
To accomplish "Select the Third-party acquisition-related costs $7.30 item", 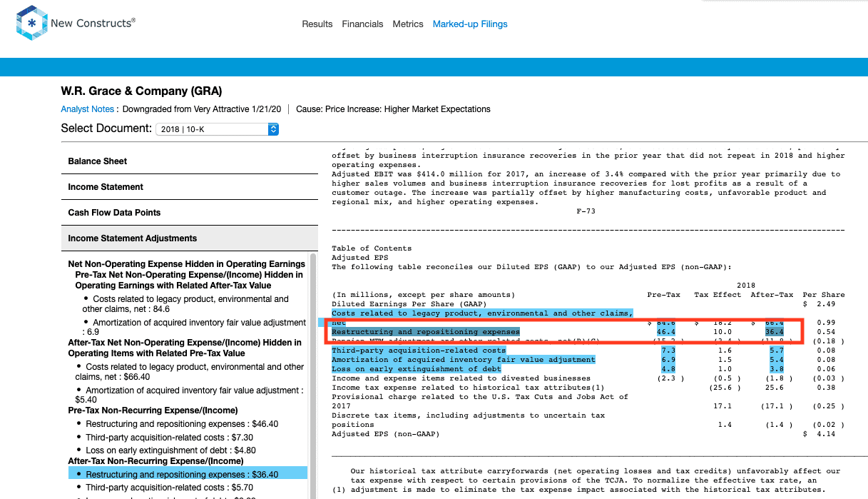I will [x=170, y=438].
